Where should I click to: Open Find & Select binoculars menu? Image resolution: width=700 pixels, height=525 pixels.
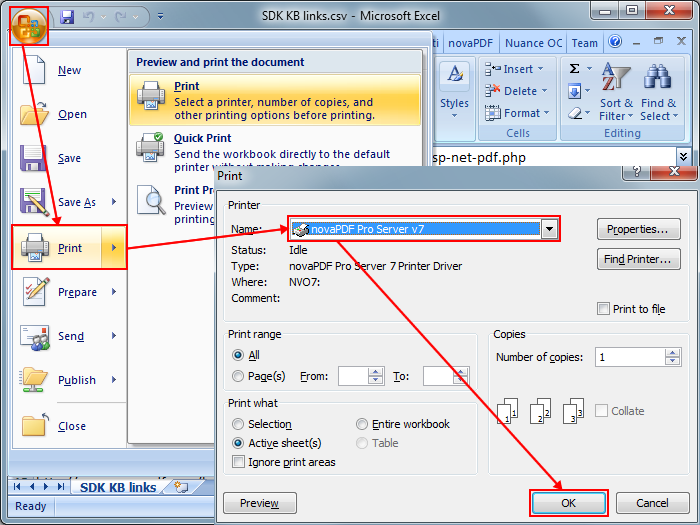(658, 92)
